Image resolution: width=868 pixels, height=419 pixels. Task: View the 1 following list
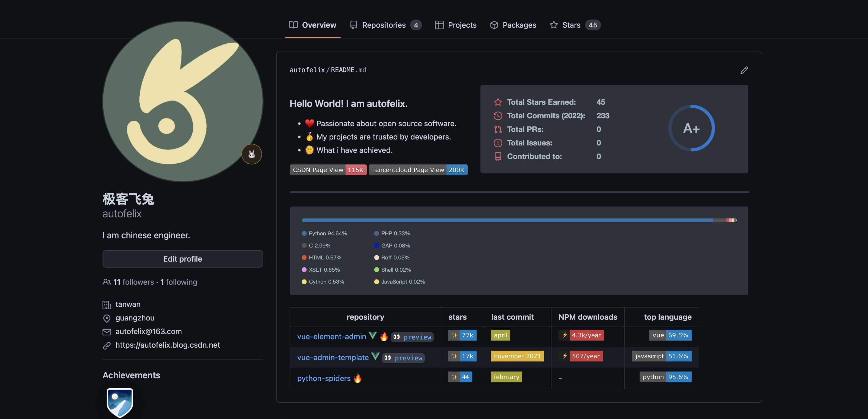point(178,282)
